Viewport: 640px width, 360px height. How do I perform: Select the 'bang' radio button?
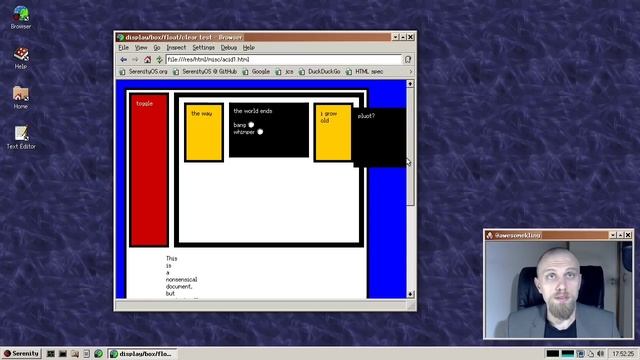click(x=251, y=125)
